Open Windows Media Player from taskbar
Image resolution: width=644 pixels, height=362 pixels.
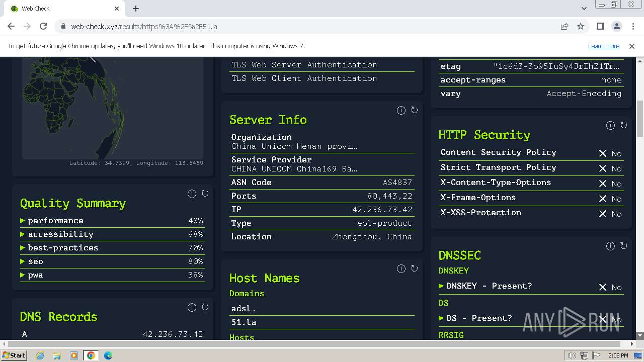[74, 355]
